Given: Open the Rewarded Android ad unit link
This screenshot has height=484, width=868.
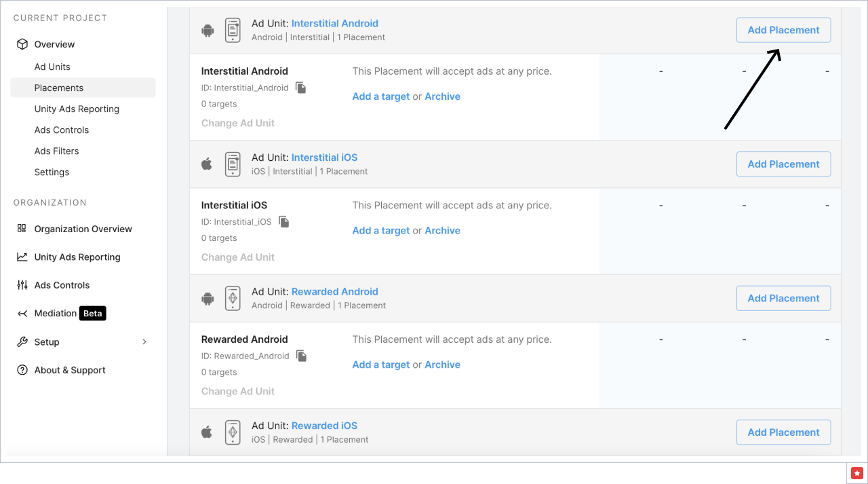Looking at the screenshot, I should (x=334, y=291).
